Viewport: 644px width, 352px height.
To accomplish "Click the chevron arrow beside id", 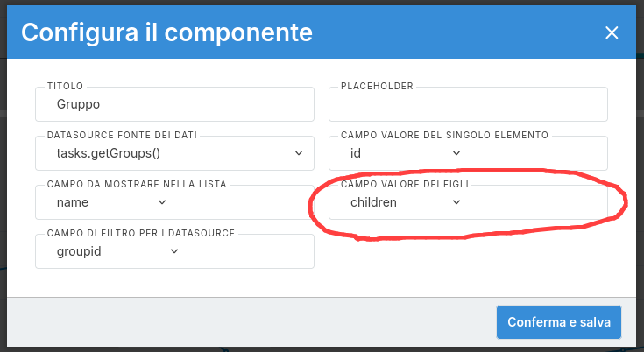I will pyautogui.click(x=456, y=153).
